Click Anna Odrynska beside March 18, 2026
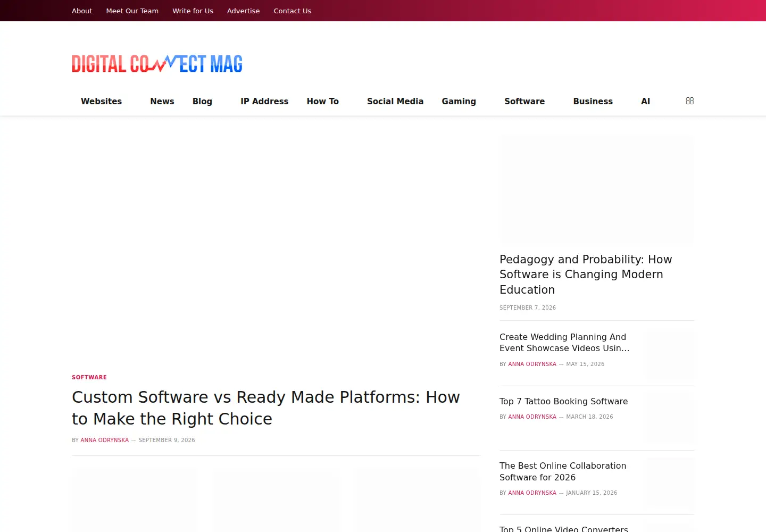Viewport: 766px width, 532px height. pos(532,417)
